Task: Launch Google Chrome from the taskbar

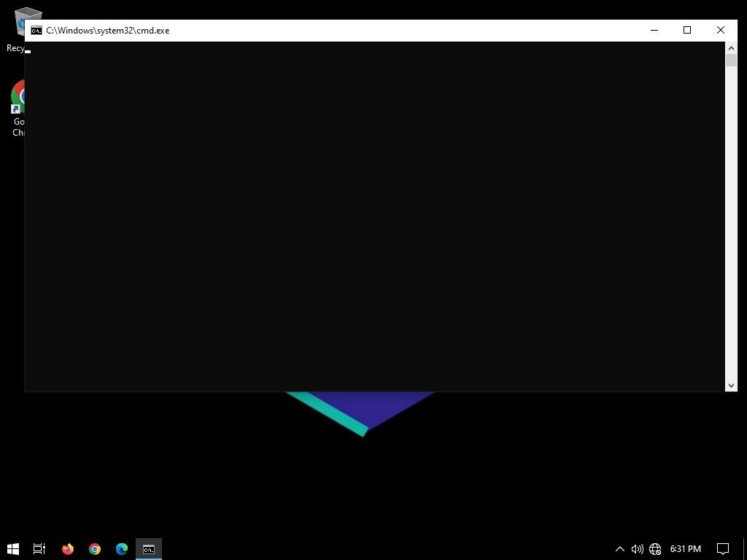Action: coord(95,548)
